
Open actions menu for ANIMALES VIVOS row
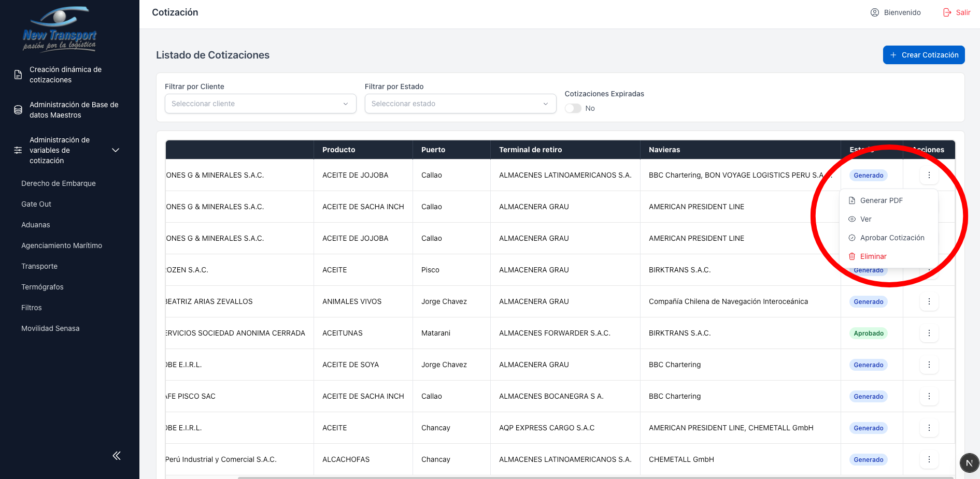pyautogui.click(x=929, y=301)
